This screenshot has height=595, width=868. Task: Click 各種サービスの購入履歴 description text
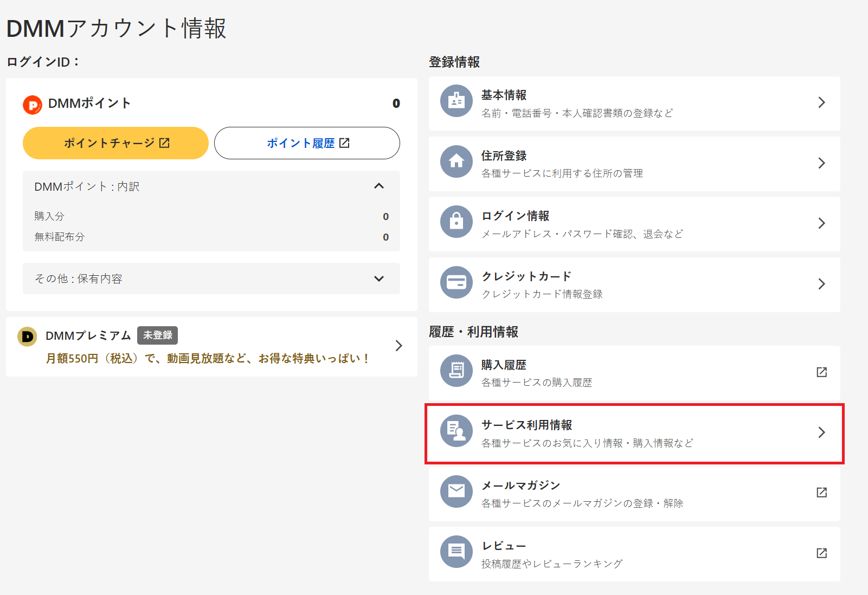coord(537,383)
